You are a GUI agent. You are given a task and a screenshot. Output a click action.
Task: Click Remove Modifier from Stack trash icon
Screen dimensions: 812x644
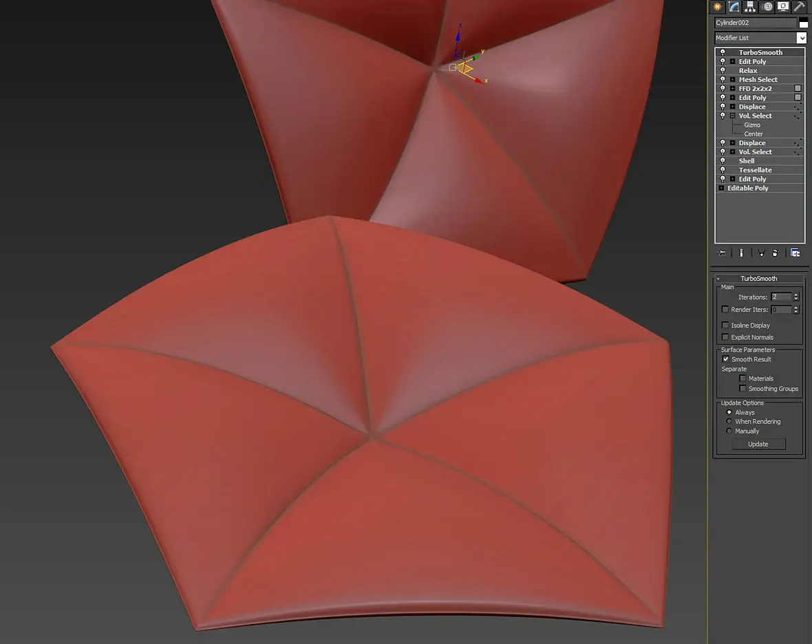click(x=775, y=253)
